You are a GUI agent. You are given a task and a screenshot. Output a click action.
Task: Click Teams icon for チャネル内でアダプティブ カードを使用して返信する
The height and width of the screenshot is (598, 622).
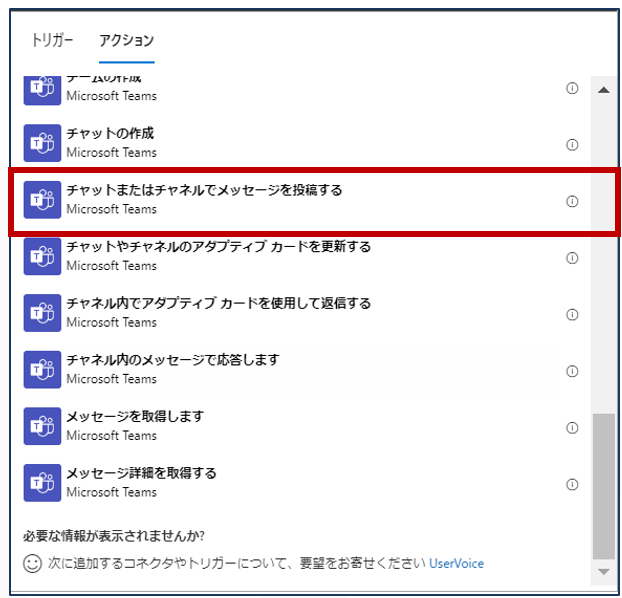coord(42,313)
